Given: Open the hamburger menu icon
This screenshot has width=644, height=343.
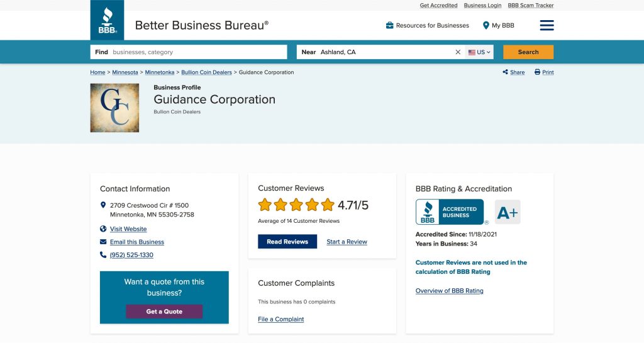Looking at the screenshot, I should click(547, 25).
